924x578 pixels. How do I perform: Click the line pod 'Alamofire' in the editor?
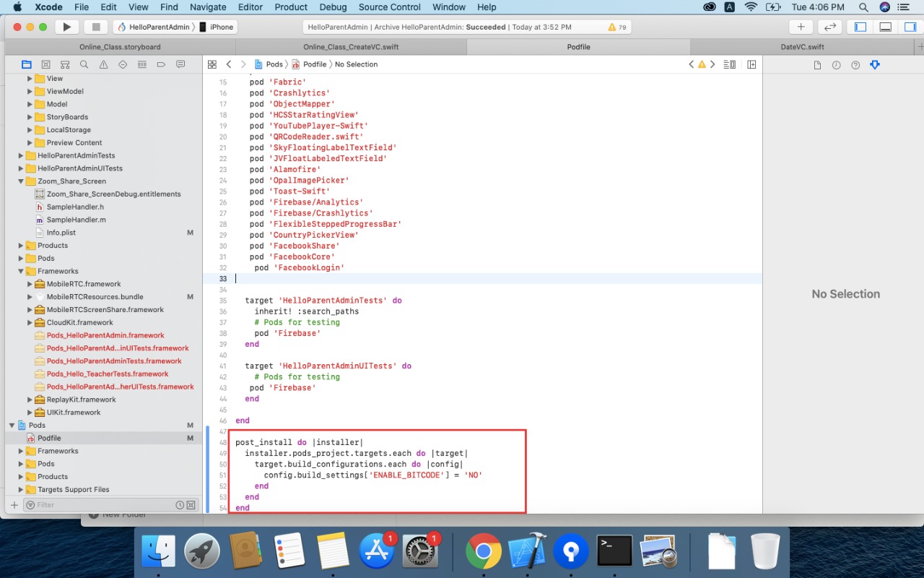coord(284,170)
